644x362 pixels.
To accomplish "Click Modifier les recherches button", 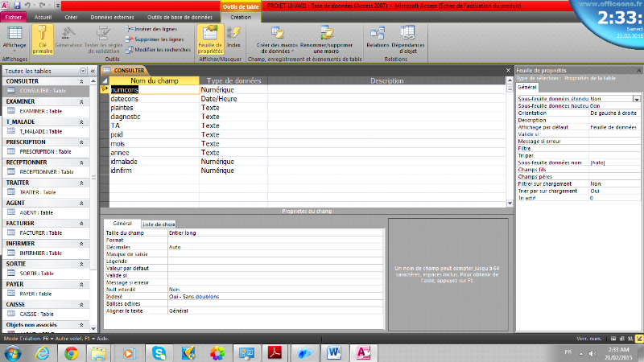I will (157, 49).
